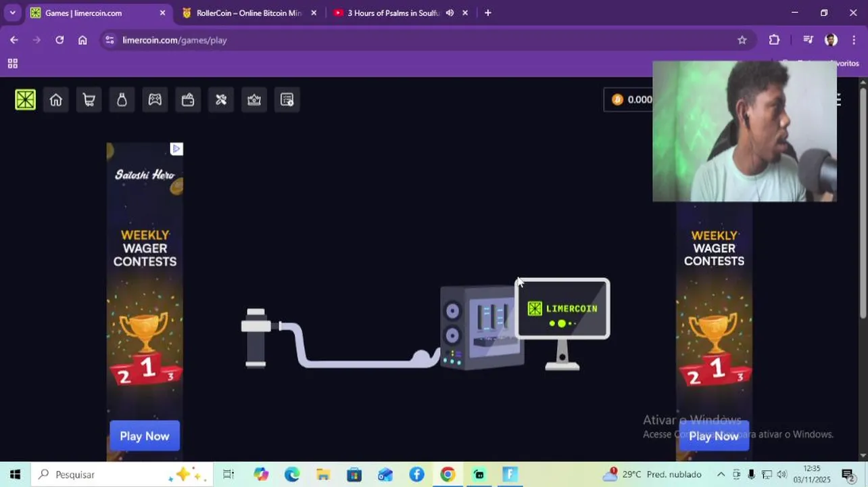Open the tab search dropdown arrow
The width and height of the screenshot is (868, 487).
click(x=12, y=13)
